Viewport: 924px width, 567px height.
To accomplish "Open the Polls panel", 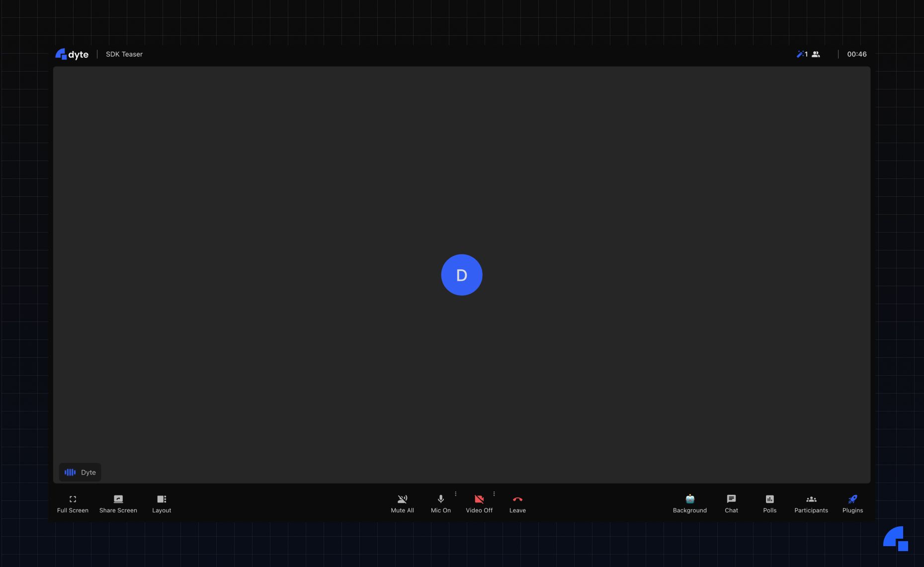I will pyautogui.click(x=769, y=503).
